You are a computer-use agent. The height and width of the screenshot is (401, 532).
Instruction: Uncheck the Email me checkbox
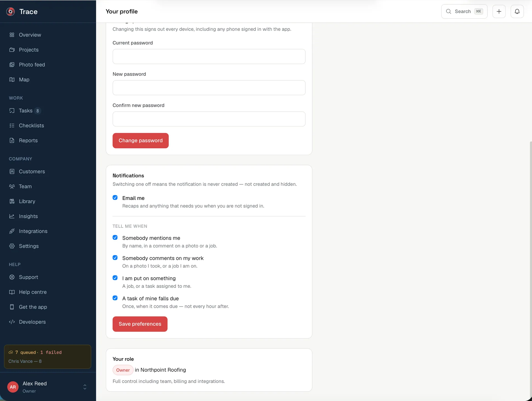tap(115, 198)
